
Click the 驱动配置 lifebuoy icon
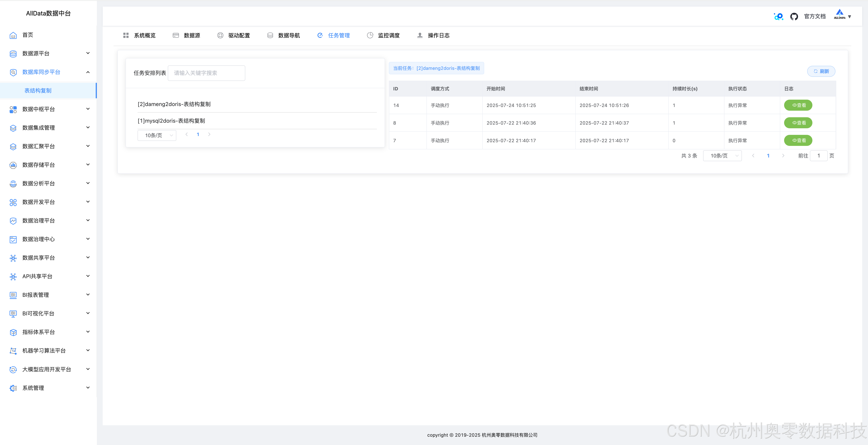click(220, 35)
